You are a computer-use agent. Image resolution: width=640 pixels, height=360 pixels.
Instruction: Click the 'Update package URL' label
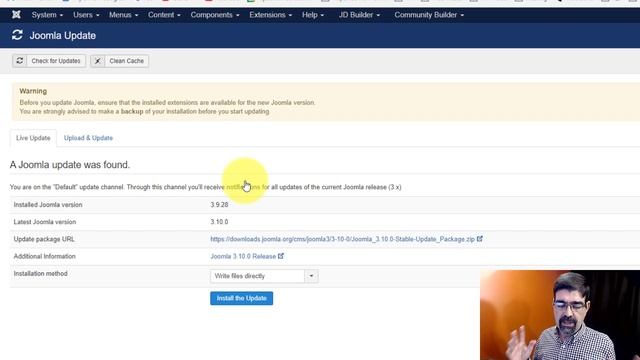tap(44, 239)
